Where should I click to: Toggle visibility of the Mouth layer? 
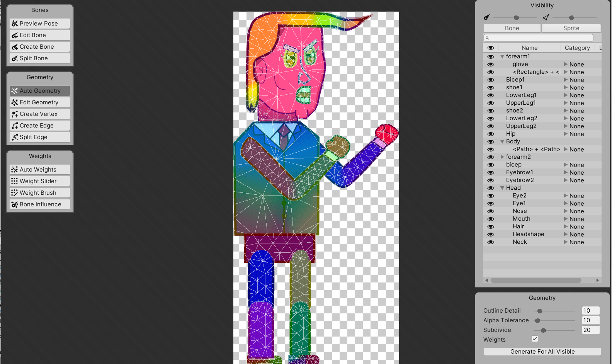click(x=491, y=219)
